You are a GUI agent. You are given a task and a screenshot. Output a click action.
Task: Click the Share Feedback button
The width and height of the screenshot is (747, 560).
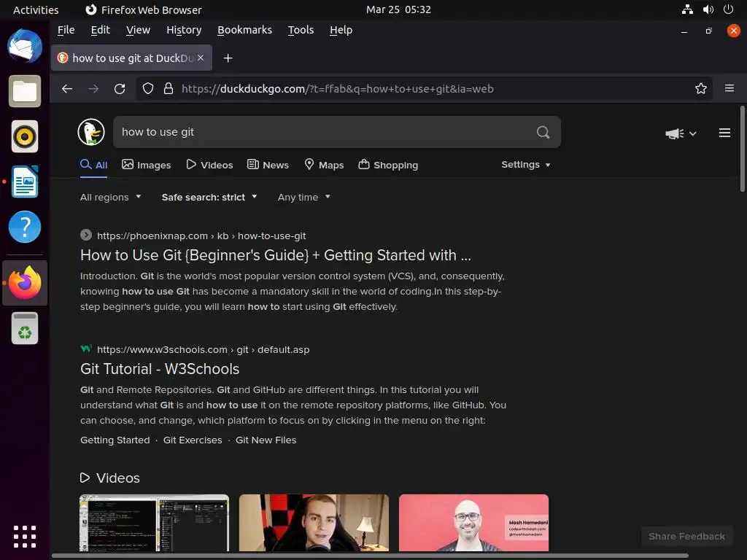tap(686, 536)
